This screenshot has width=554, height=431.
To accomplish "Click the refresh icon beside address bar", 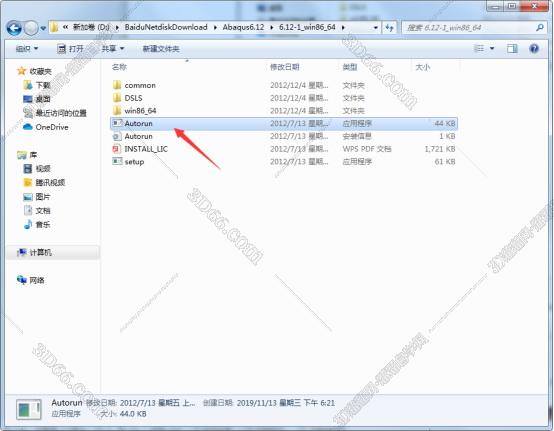I will 389,28.
